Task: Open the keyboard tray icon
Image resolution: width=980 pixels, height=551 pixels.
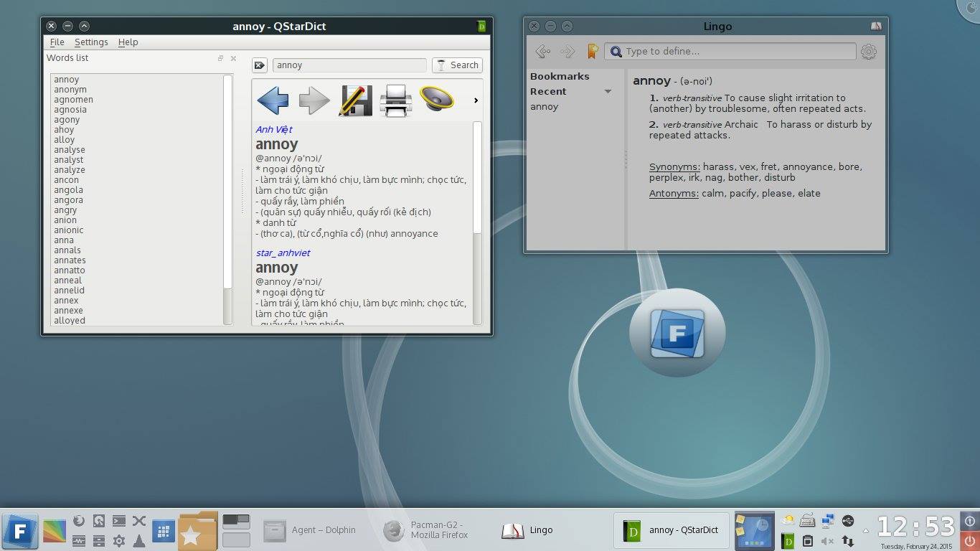Action: [x=808, y=521]
